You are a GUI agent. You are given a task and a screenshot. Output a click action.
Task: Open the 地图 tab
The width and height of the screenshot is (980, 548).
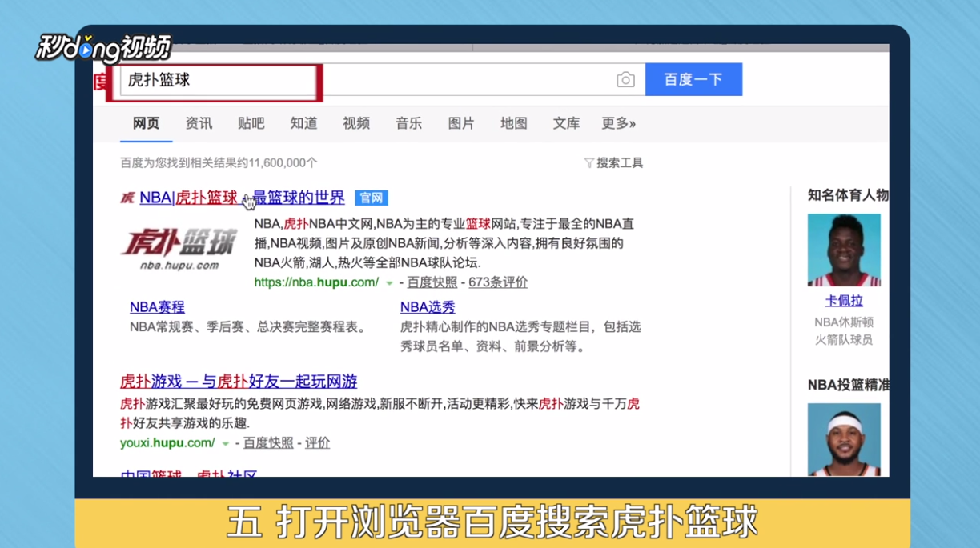[514, 123]
